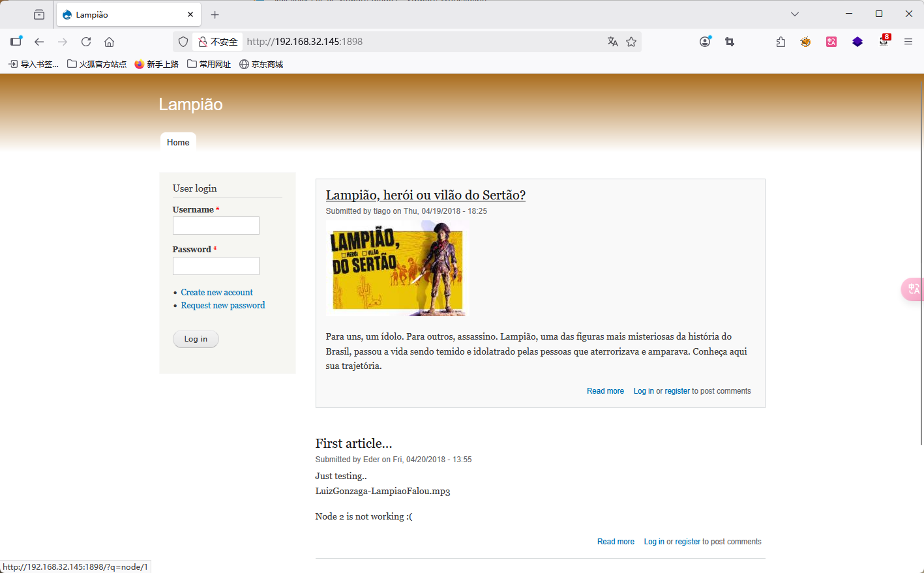Click register link under Lampião article

click(677, 391)
